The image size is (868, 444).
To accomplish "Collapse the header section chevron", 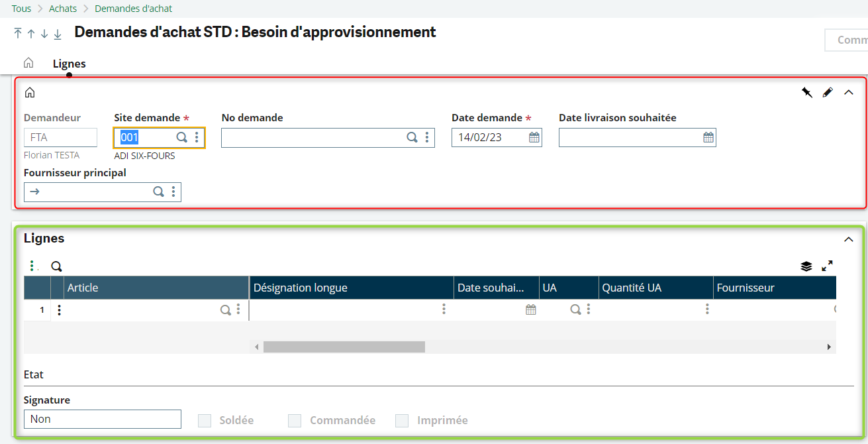I will tap(849, 93).
